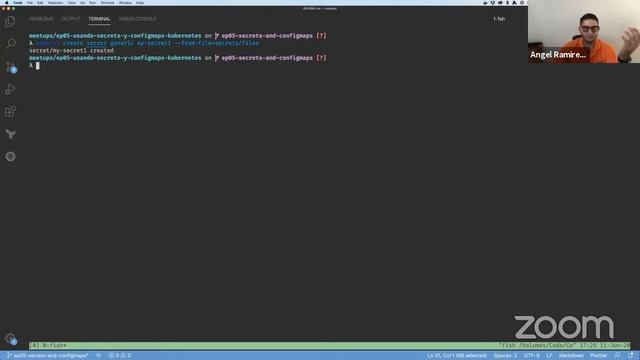Switch to the OUTPUT panel tab

71,19
